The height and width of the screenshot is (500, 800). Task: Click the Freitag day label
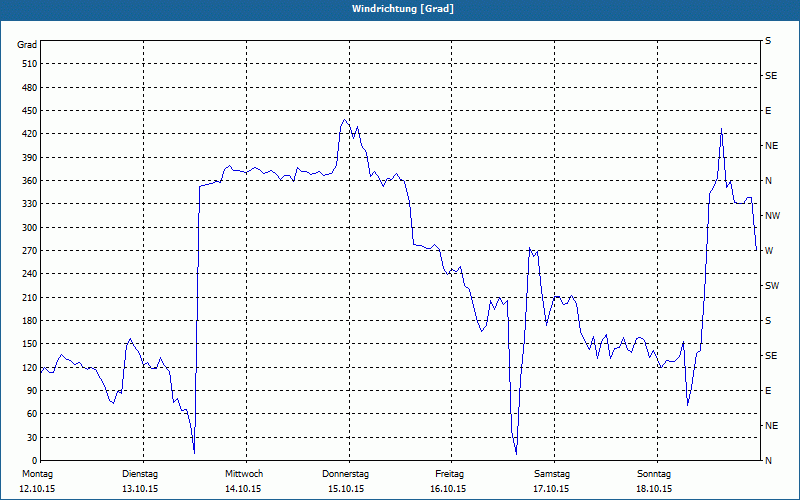[x=449, y=474]
